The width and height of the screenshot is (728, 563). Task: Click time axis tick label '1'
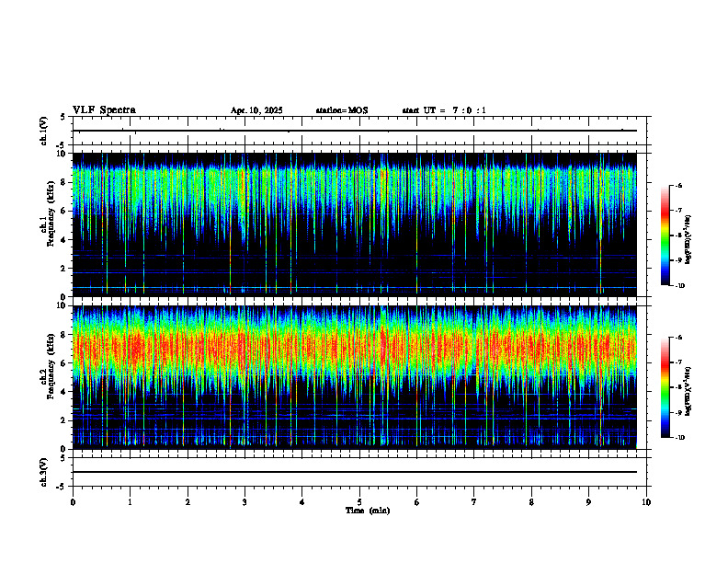point(130,502)
